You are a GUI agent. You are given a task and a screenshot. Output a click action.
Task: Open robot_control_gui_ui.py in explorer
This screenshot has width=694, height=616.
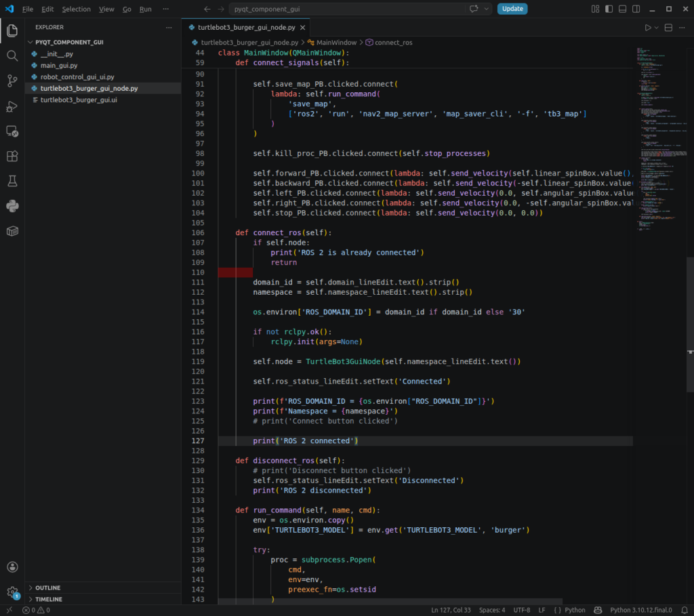[104, 77]
